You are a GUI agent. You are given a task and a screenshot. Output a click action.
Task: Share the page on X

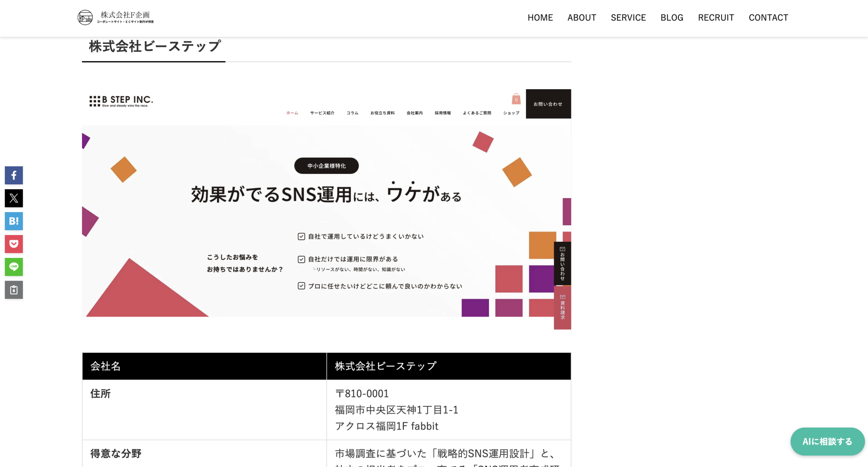(x=14, y=198)
